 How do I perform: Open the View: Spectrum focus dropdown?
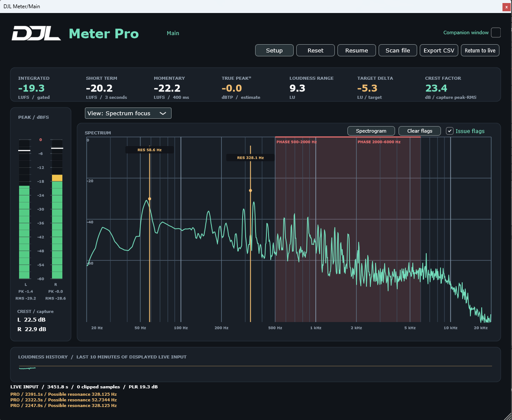tap(128, 114)
